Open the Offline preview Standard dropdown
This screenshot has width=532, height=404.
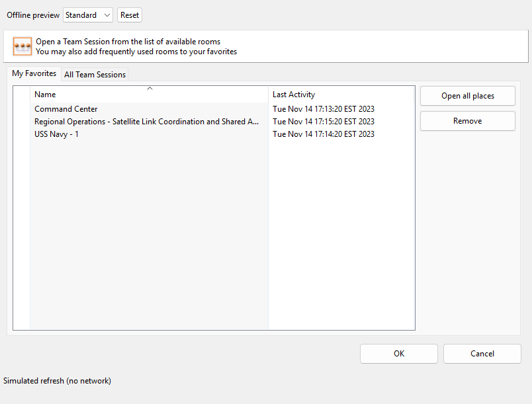87,15
